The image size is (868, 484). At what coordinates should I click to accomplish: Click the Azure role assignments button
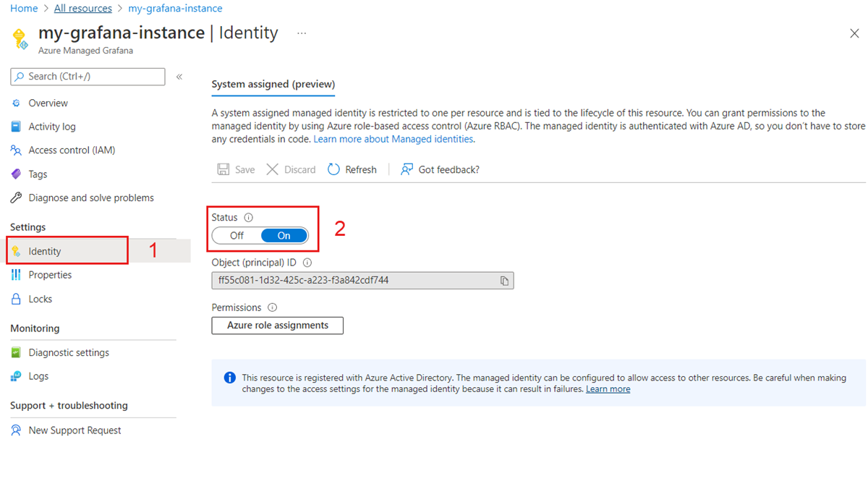coord(277,326)
